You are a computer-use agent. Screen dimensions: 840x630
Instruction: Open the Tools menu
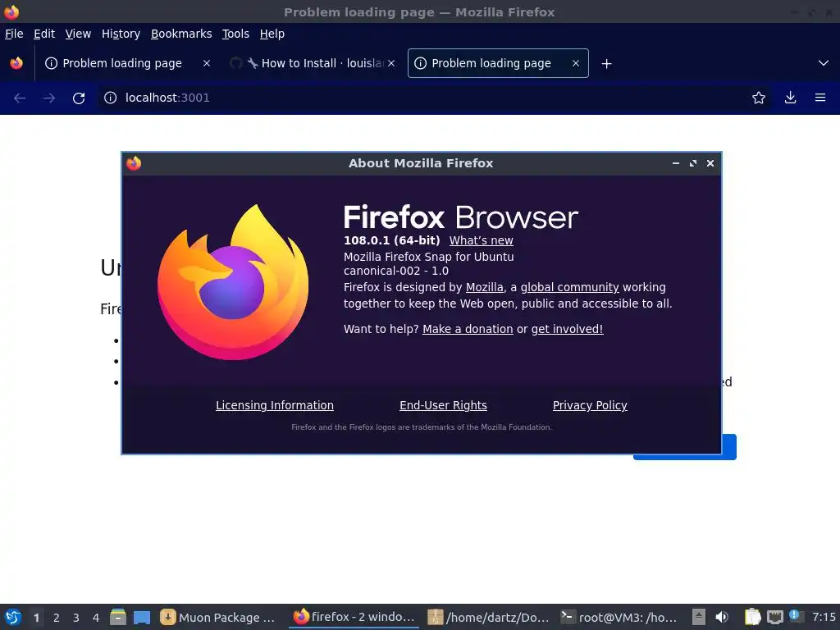[x=235, y=34]
